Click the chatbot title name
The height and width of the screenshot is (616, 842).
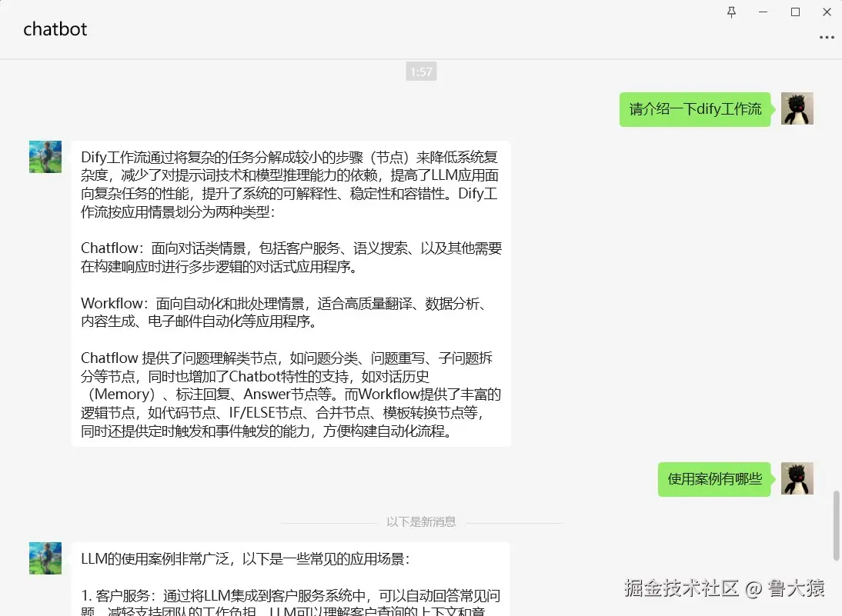(55, 29)
